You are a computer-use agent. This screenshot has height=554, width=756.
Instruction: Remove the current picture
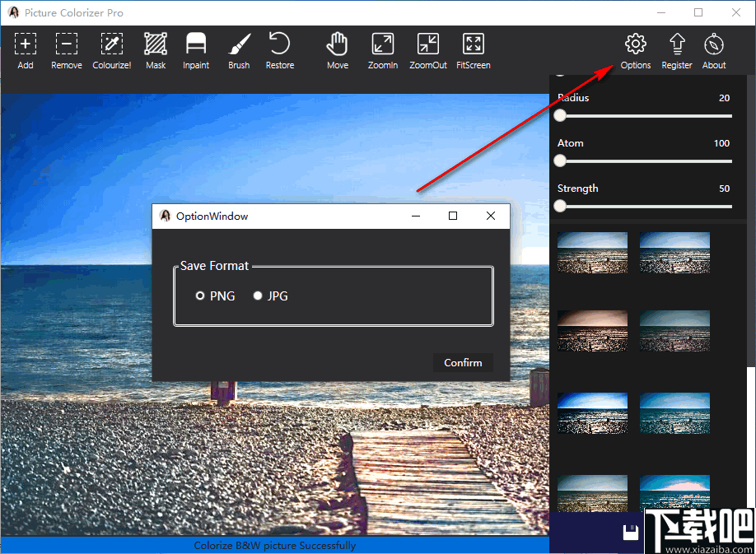(x=66, y=49)
